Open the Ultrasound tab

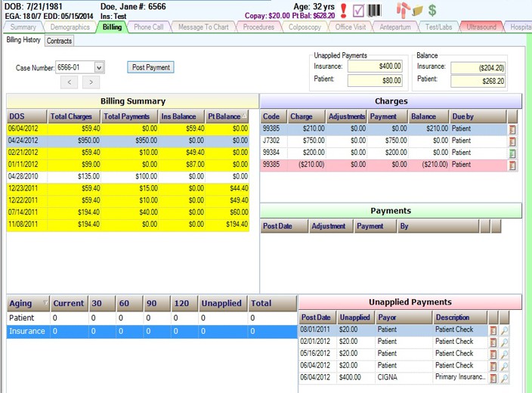tap(481, 27)
